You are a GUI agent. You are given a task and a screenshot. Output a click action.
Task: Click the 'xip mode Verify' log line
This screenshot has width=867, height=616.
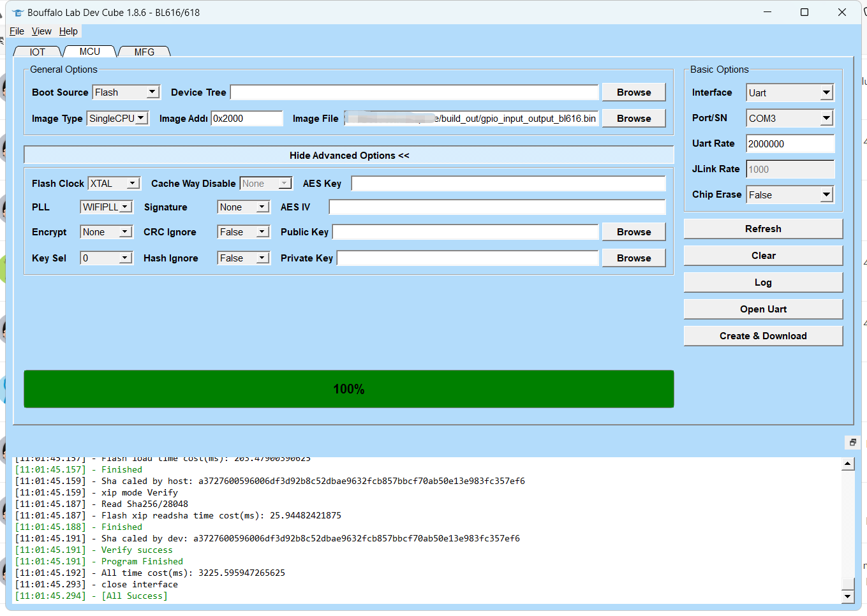pos(96,493)
